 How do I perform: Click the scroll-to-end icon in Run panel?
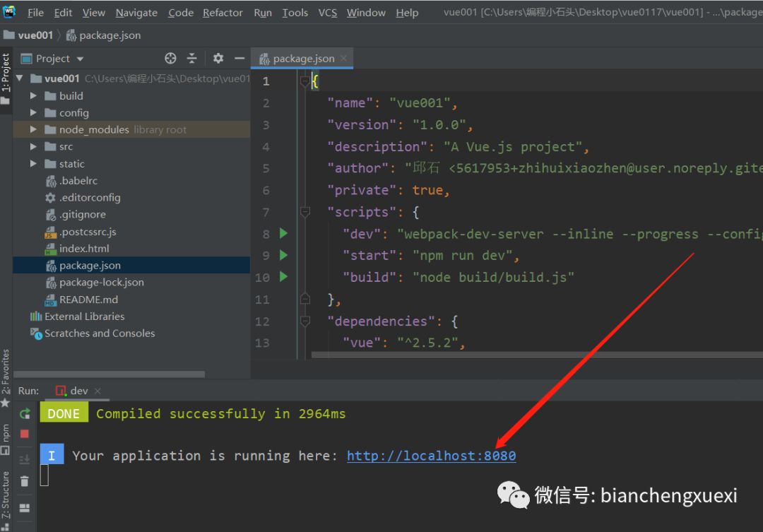25,459
